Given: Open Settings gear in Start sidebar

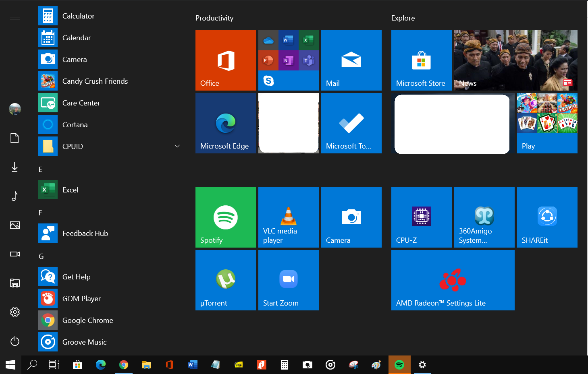Looking at the screenshot, I should coord(15,312).
